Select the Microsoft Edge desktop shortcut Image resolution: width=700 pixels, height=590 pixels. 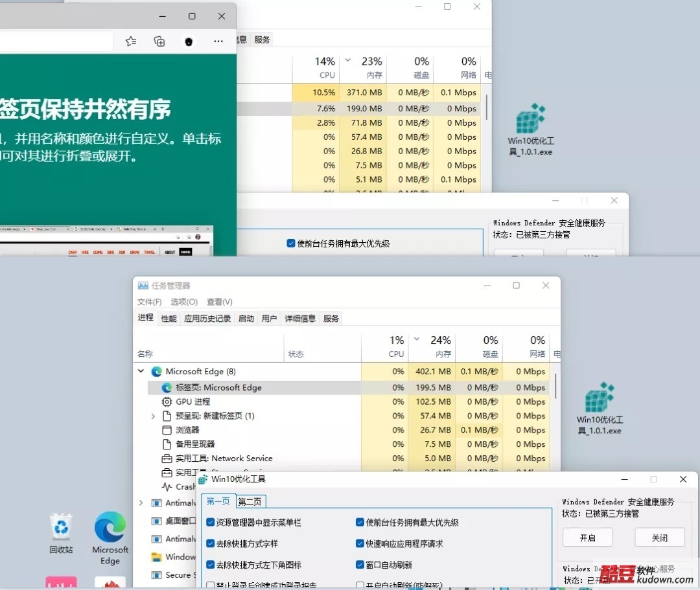pos(110,538)
